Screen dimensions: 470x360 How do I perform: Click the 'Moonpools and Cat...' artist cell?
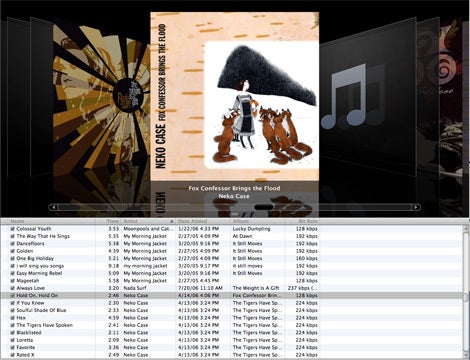tap(149, 229)
